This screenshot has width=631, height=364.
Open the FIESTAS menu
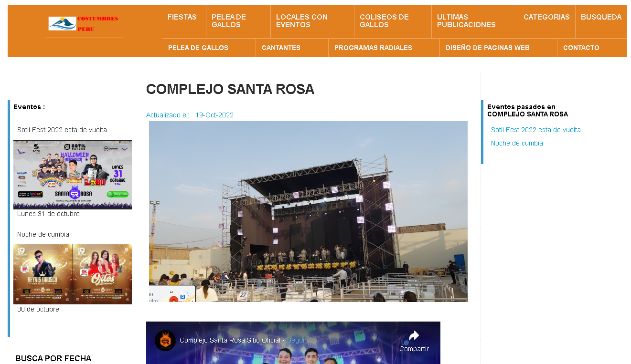coord(182,17)
